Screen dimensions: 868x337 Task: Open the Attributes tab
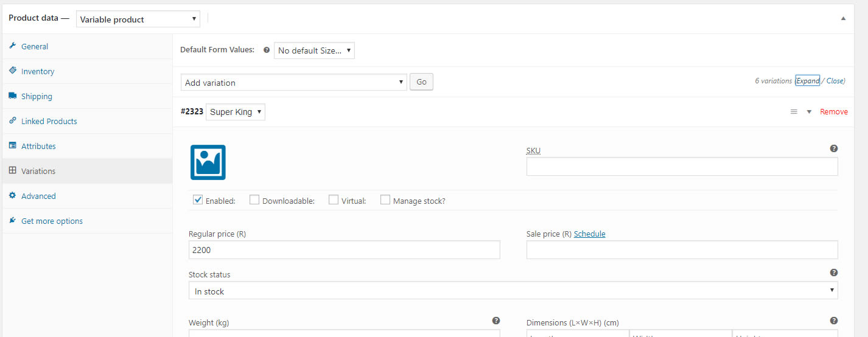38,147
